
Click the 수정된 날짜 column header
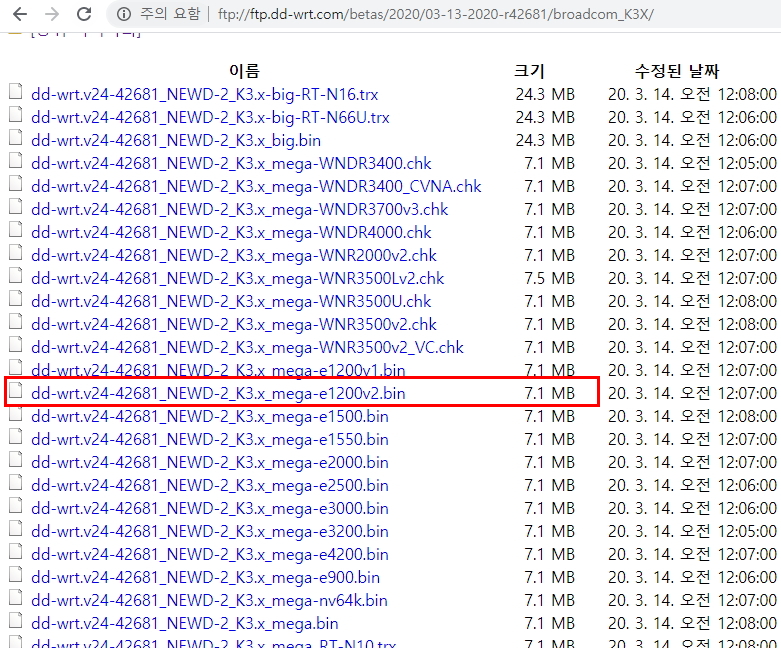(x=677, y=71)
